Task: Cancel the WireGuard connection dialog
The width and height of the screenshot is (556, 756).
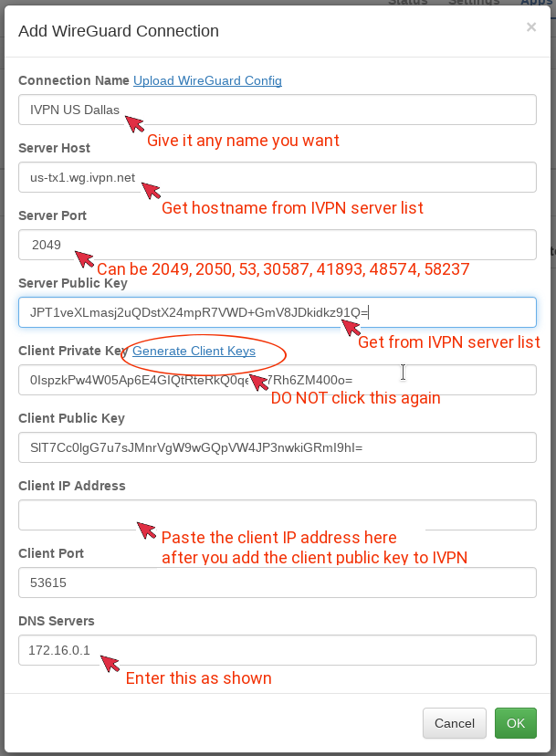Action: coord(454,723)
